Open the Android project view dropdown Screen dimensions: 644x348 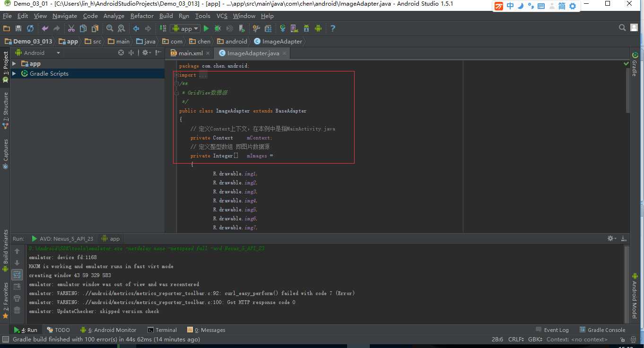coord(37,53)
